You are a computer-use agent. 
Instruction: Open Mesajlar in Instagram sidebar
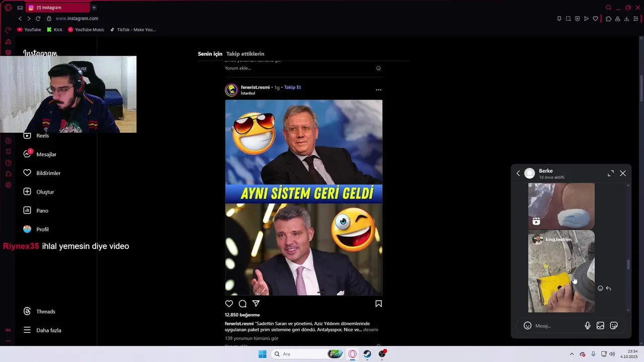pos(39,154)
